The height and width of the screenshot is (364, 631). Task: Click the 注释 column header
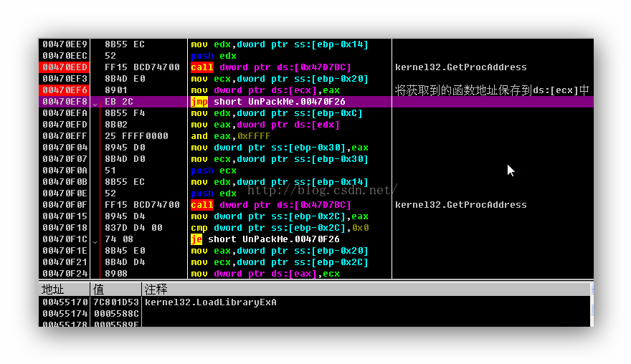[x=366, y=289]
